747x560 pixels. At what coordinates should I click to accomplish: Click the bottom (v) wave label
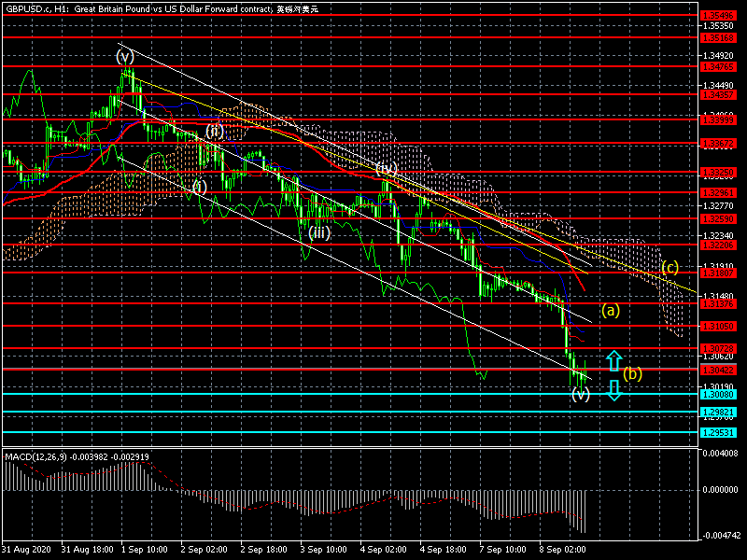581,395
